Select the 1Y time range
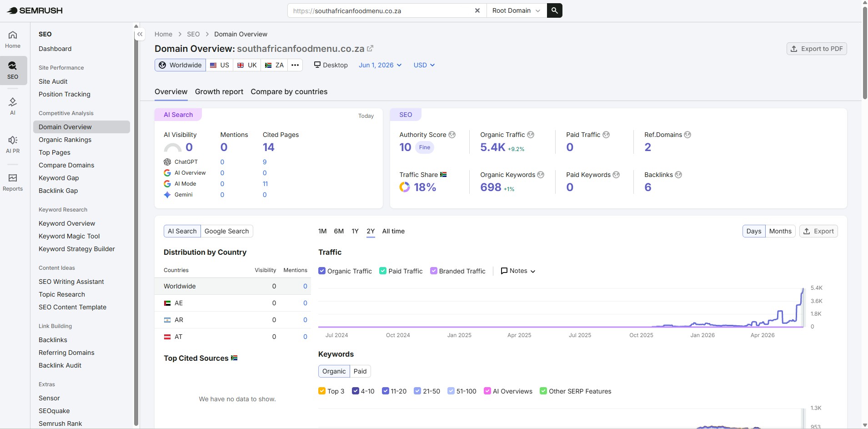The image size is (868, 429). pos(355,231)
